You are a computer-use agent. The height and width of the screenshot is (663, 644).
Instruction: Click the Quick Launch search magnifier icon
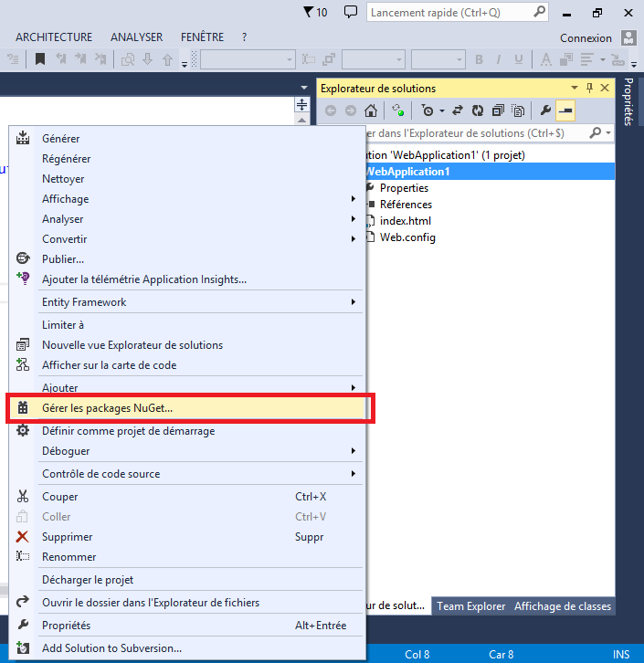point(539,12)
